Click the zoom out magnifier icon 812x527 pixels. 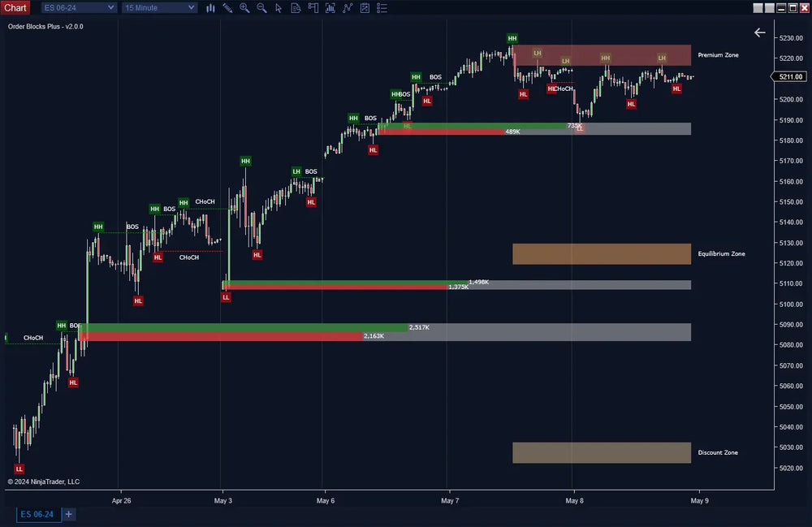pos(261,8)
